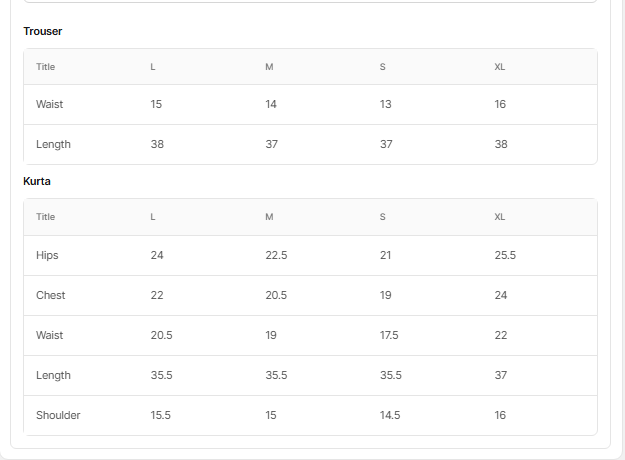Select the Length row label in Trouser table
Image resolution: width=625 pixels, height=460 pixels.
[x=53, y=144]
